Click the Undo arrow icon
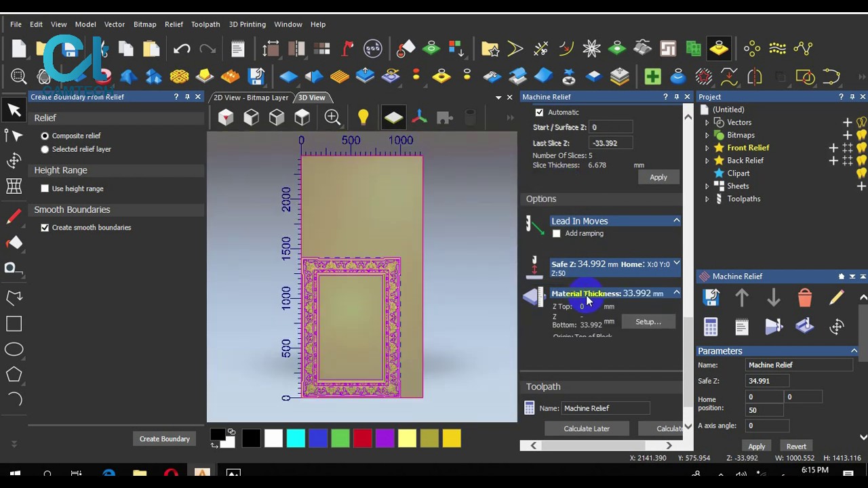868x488 pixels. pyautogui.click(x=182, y=48)
